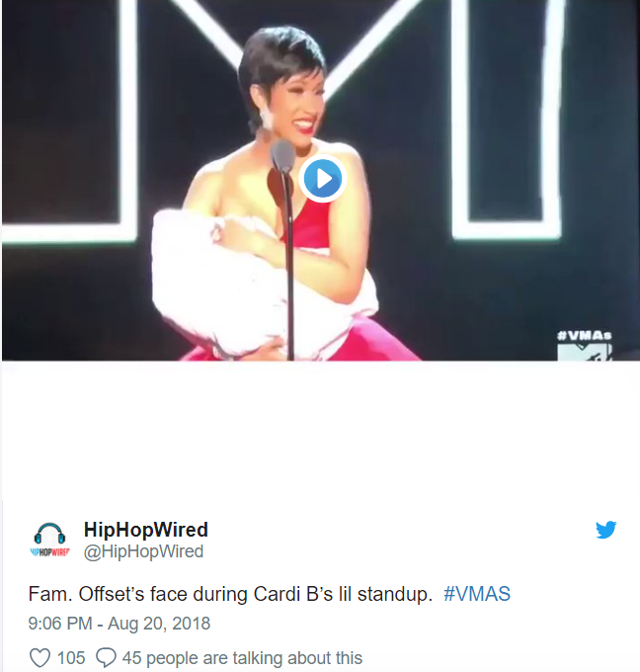Open the HipHopWired headphones avatar

pos(49,540)
